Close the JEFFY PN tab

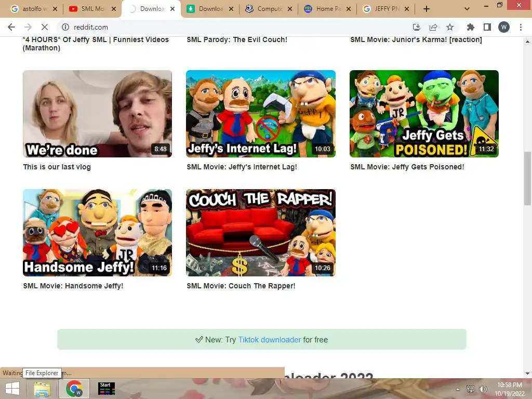(407, 9)
